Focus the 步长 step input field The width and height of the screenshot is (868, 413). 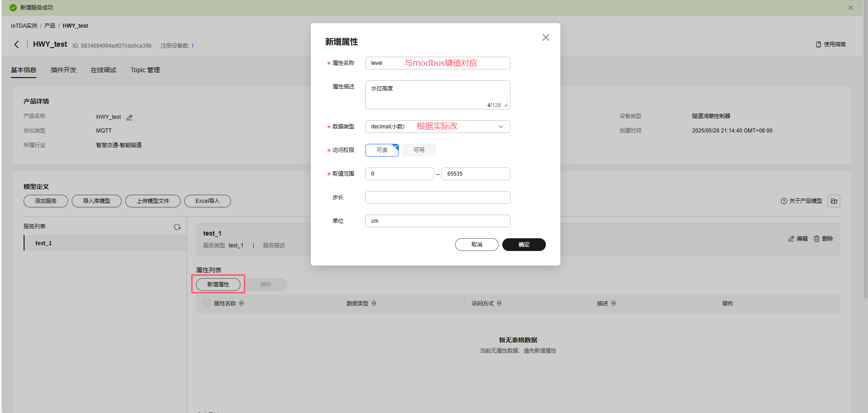[438, 197]
